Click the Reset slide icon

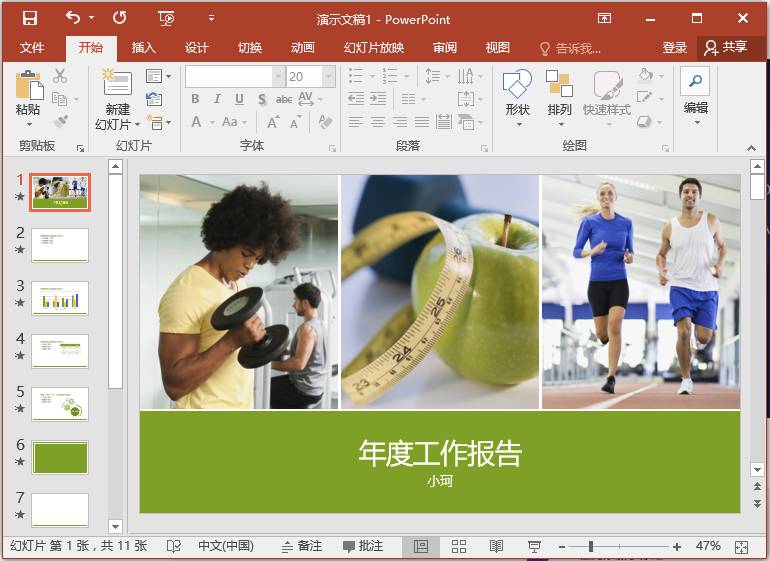tap(154, 99)
